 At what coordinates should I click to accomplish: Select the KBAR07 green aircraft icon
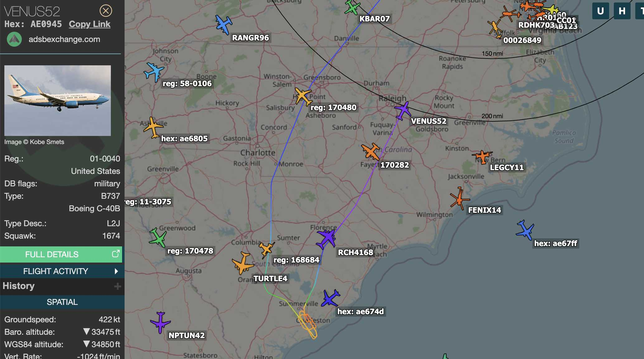(x=352, y=7)
